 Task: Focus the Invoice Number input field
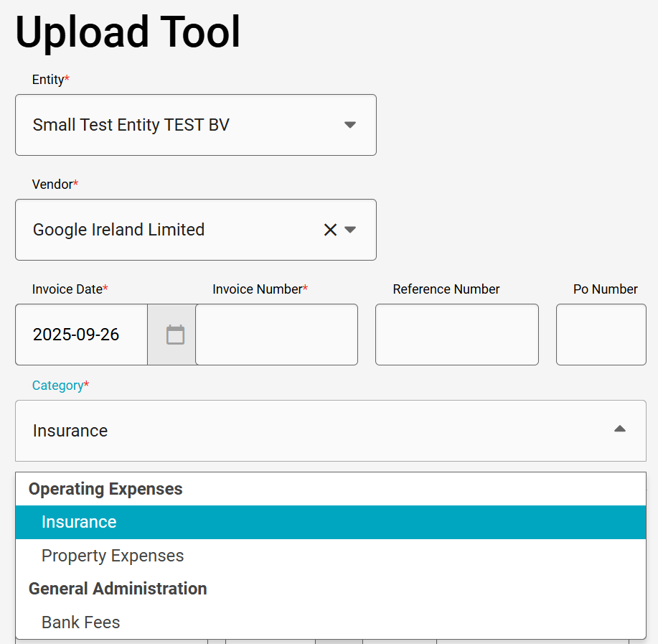[x=276, y=335]
